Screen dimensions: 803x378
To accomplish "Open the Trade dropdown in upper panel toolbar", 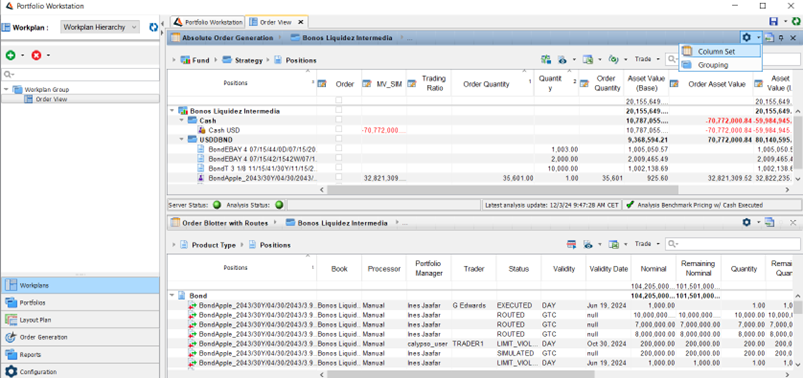I will (647, 59).
